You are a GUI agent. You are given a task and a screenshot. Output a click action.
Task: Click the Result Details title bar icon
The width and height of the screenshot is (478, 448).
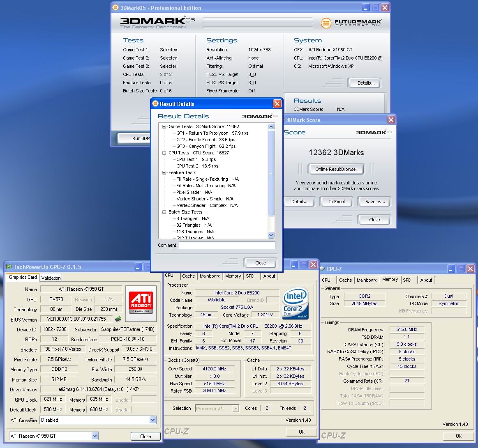pyautogui.click(x=155, y=103)
